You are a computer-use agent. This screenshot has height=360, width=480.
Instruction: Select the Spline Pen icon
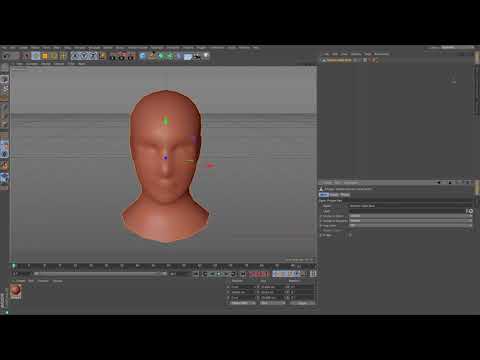152,56
